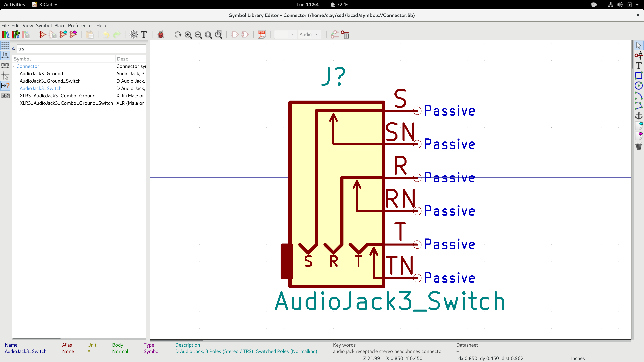Select the AudioJack3_Ground symbol
644x362 pixels.
41,73
